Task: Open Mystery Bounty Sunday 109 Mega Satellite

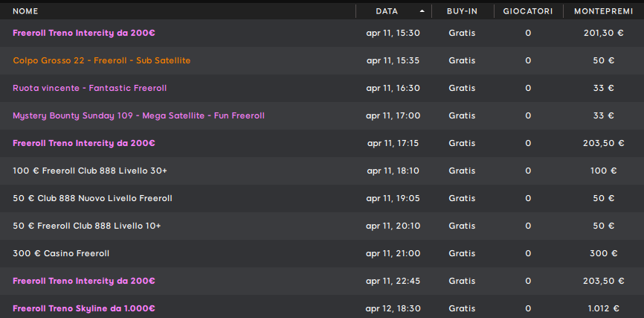Action: [138, 115]
